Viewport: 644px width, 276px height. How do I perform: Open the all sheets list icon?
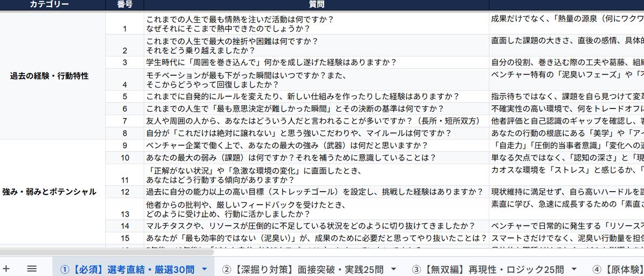click(32, 268)
